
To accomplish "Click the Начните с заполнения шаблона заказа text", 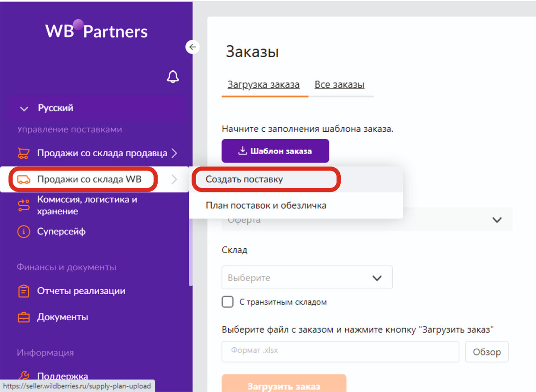I will (x=307, y=129).
